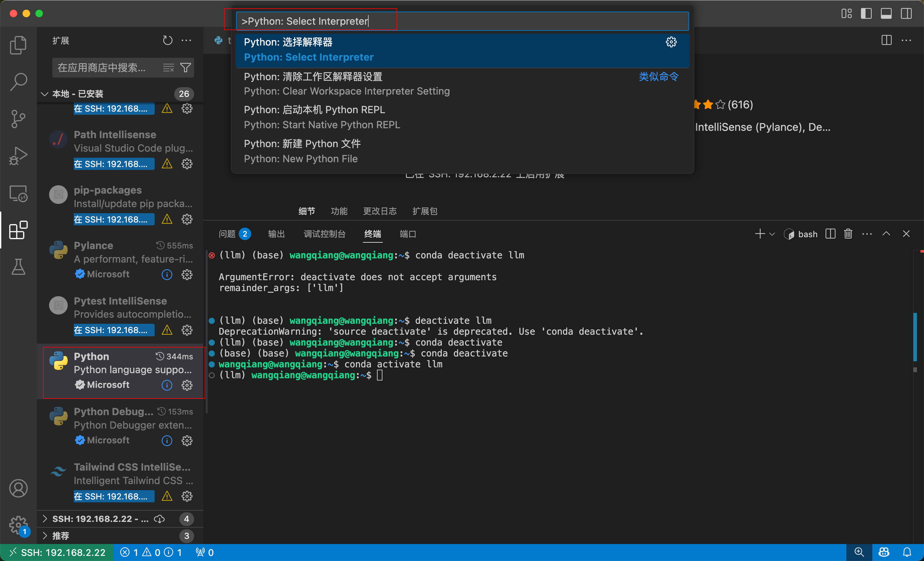Switch to the 问题 panel tab
This screenshot has width=924, height=561.
coord(227,234)
